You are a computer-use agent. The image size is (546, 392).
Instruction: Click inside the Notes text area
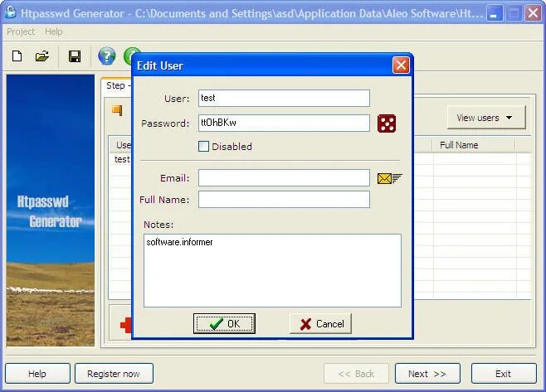click(272, 271)
